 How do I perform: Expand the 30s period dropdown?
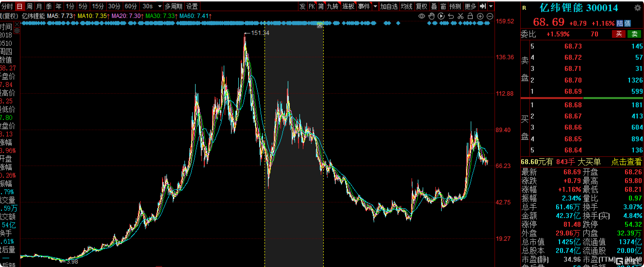(160, 6)
